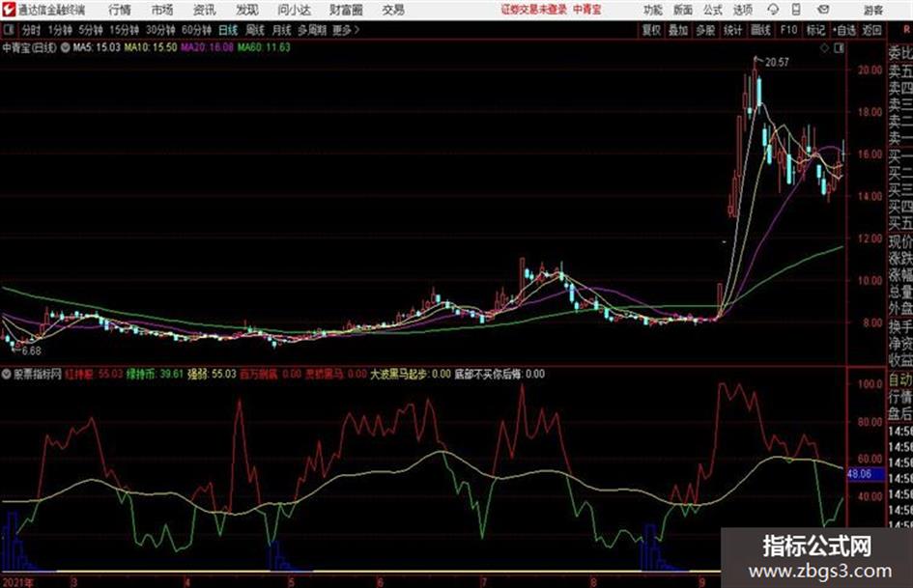Click the MA10: 15.50 indicator value
The height and width of the screenshot is (588, 913).
[151, 47]
